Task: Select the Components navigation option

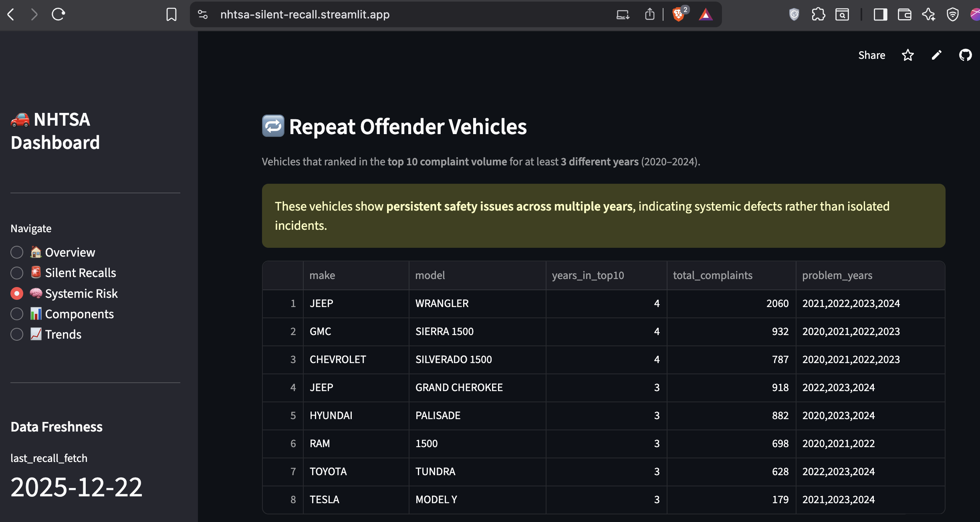Action: (x=16, y=313)
